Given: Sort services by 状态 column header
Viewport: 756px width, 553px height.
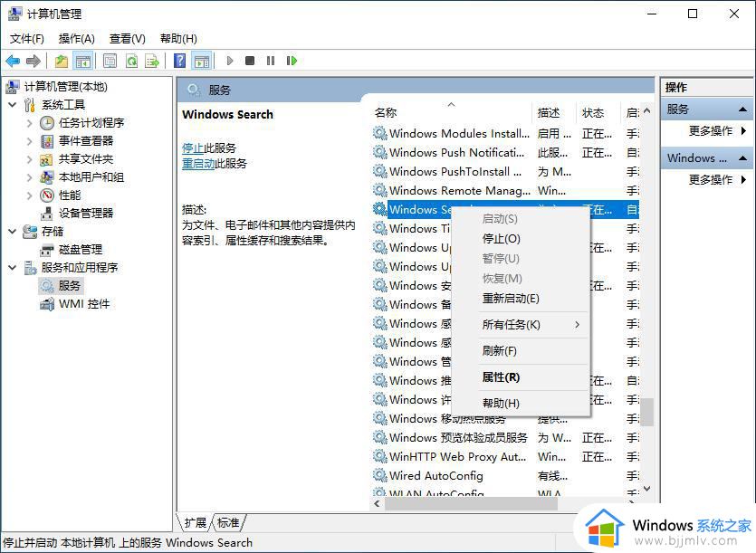Looking at the screenshot, I should [x=597, y=112].
